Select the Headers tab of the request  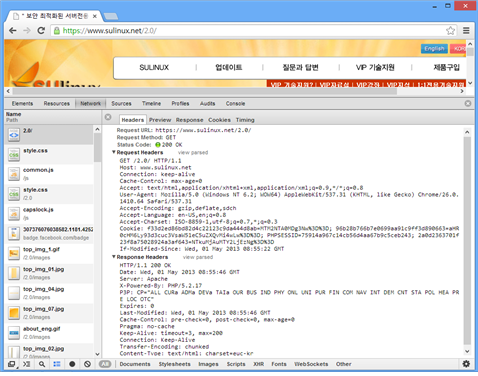(x=133, y=120)
